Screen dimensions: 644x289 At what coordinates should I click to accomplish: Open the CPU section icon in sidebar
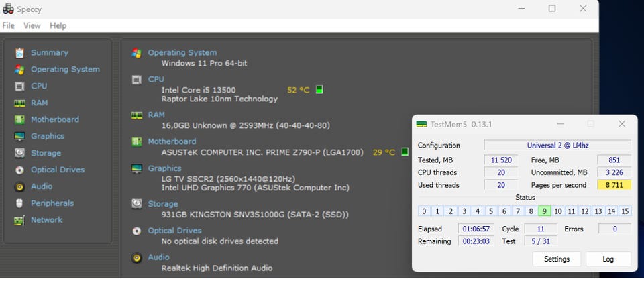click(x=19, y=86)
